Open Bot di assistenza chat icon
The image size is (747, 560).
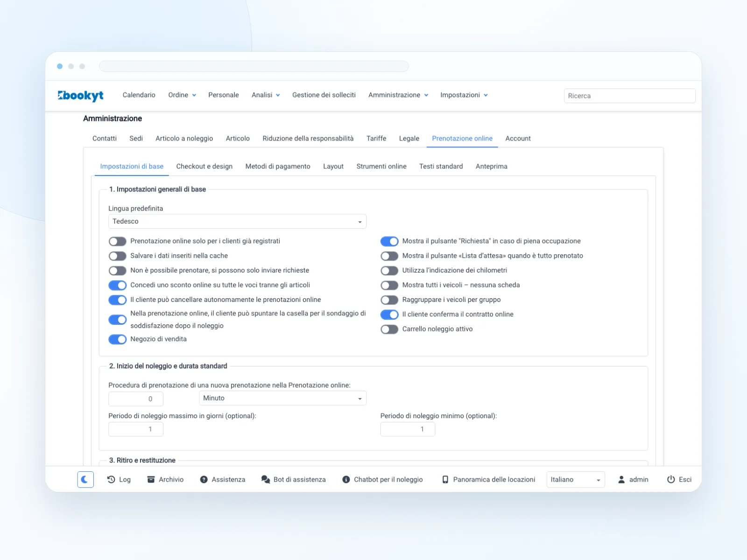(x=266, y=479)
